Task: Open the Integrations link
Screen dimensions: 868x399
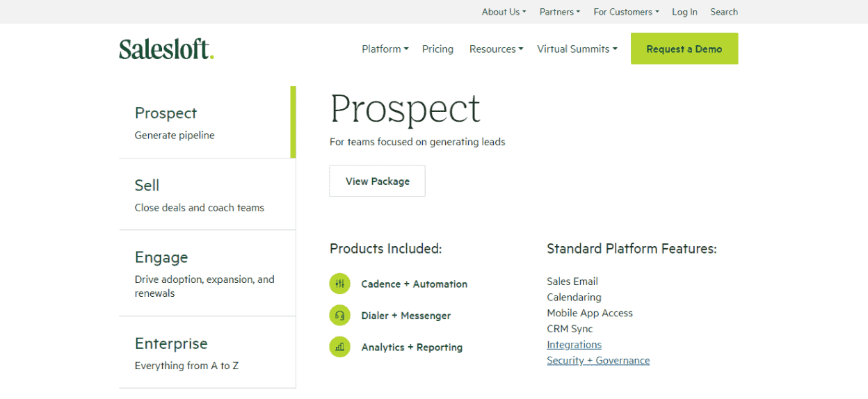Action: click(x=574, y=345)
